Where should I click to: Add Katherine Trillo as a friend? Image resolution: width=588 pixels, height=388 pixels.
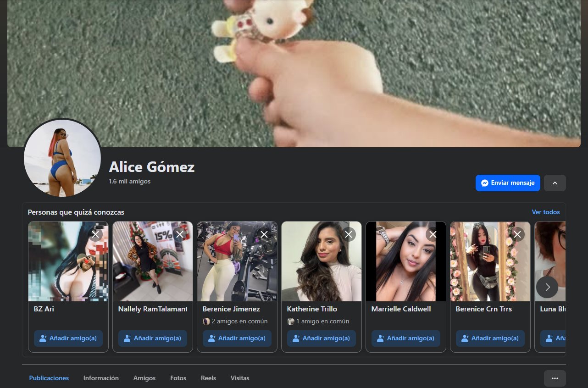pyautogui.click(x=321, y=338)
